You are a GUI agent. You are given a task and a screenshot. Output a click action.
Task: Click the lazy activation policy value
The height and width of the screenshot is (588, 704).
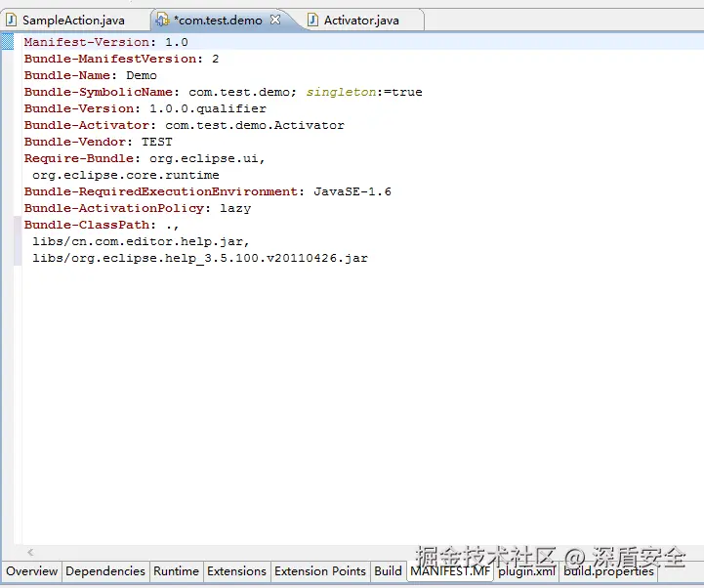coord(235,208)
